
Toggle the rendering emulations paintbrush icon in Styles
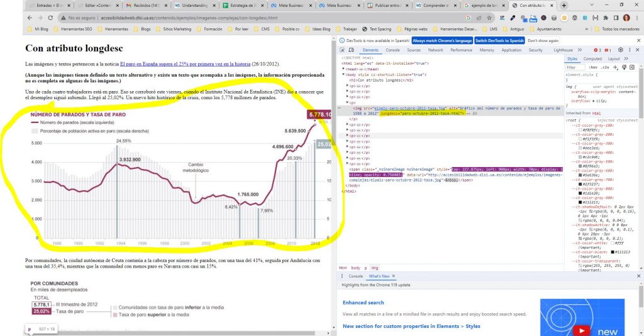pos(624,67)
